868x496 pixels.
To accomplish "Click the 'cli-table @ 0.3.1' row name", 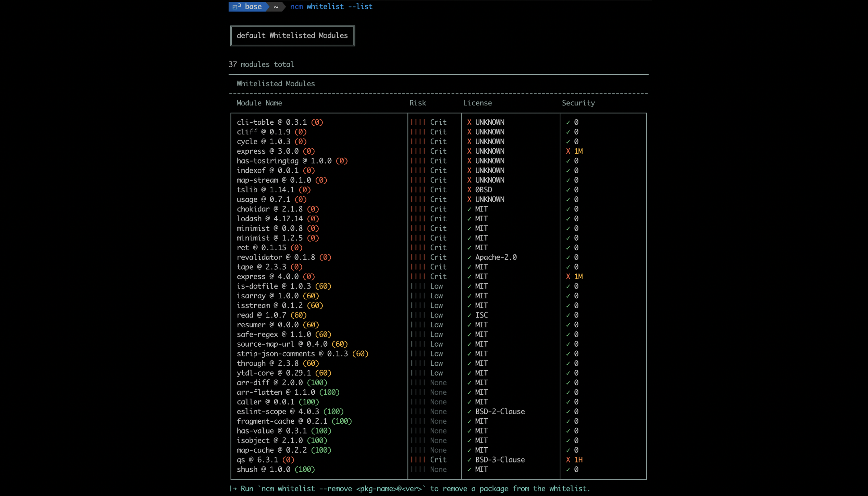I will 272,122.
